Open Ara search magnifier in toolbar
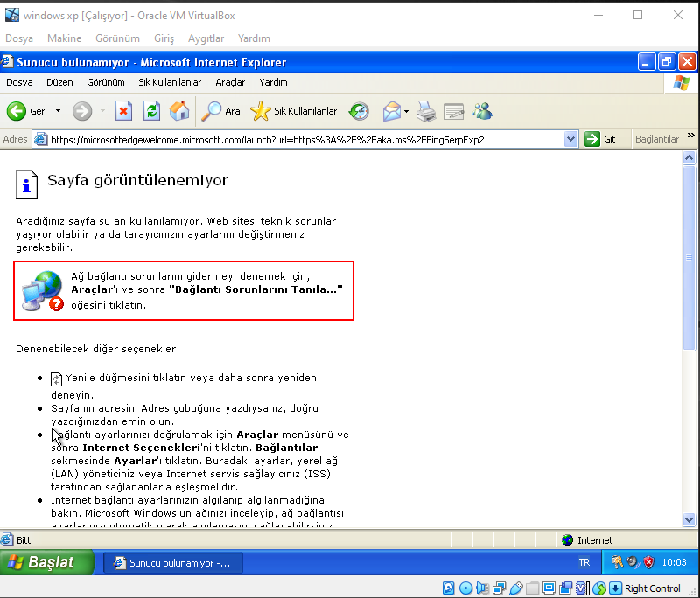 220,111
